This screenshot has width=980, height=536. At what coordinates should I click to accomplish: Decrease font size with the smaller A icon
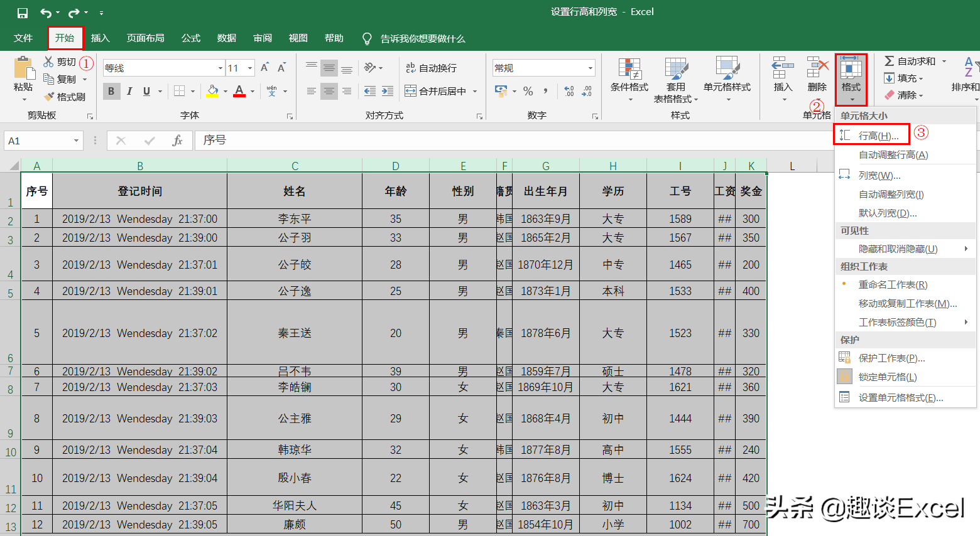[281, 68]
